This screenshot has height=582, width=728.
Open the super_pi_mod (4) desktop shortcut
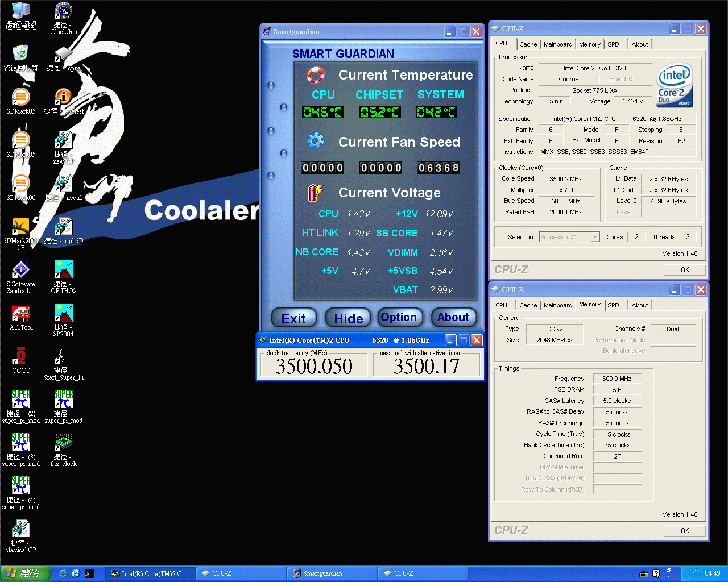[x=21, y=493]
